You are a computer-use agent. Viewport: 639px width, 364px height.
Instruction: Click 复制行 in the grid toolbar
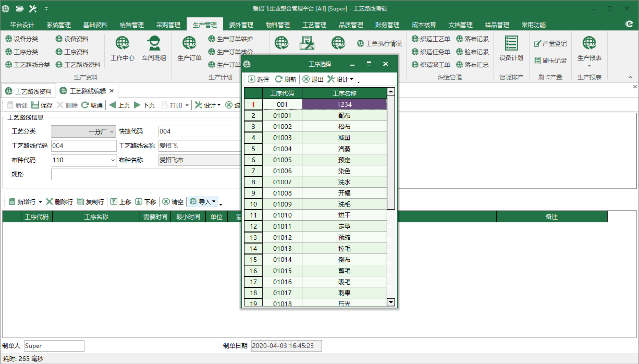click(90, 202)
